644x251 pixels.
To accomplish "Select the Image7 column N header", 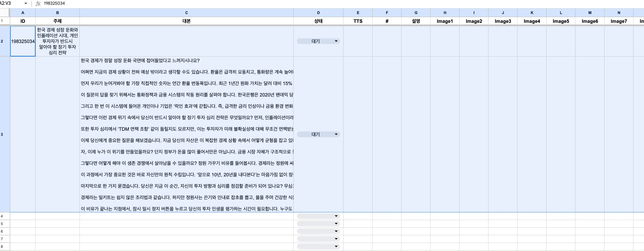I will 619,13.
